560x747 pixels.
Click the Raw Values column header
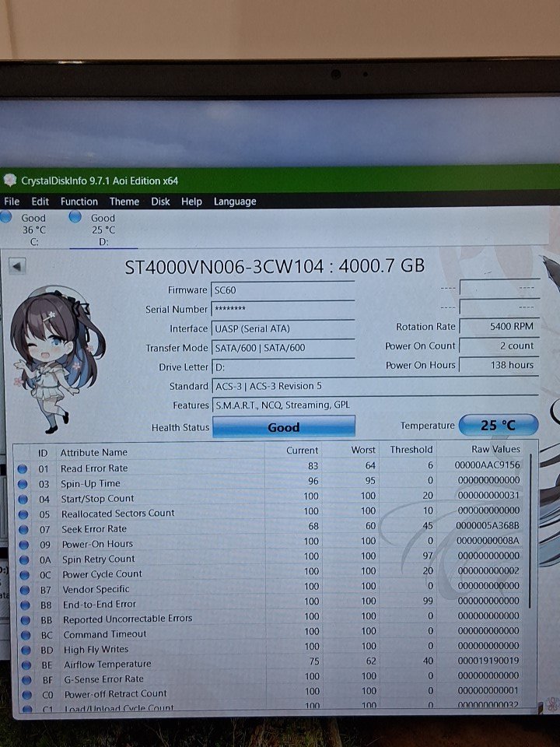point(495,450)
